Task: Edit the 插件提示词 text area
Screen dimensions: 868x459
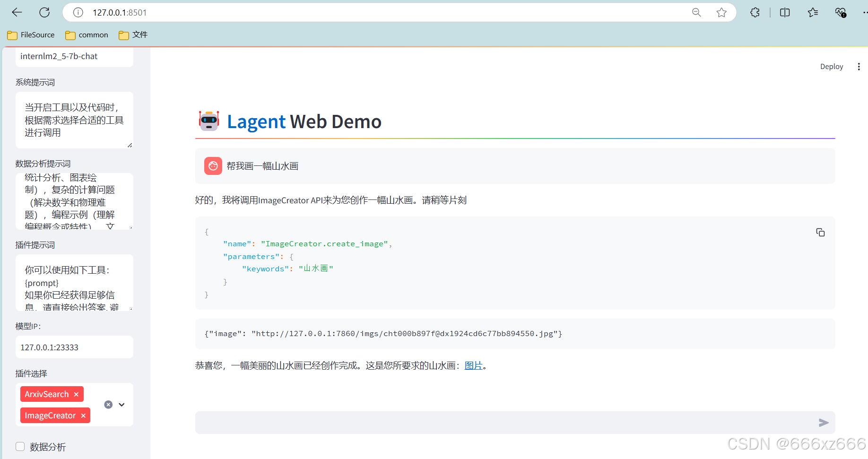Action: pyautogui.click(x=74, y=283)
